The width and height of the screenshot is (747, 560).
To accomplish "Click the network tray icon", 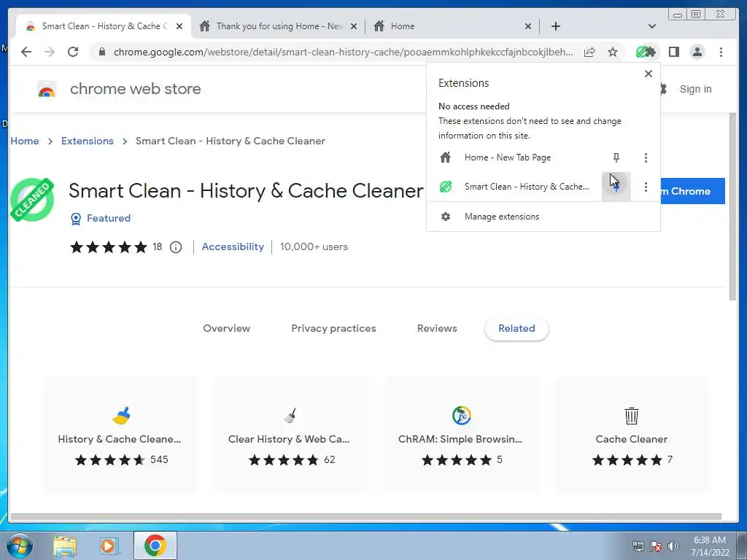I will point(638,546).
